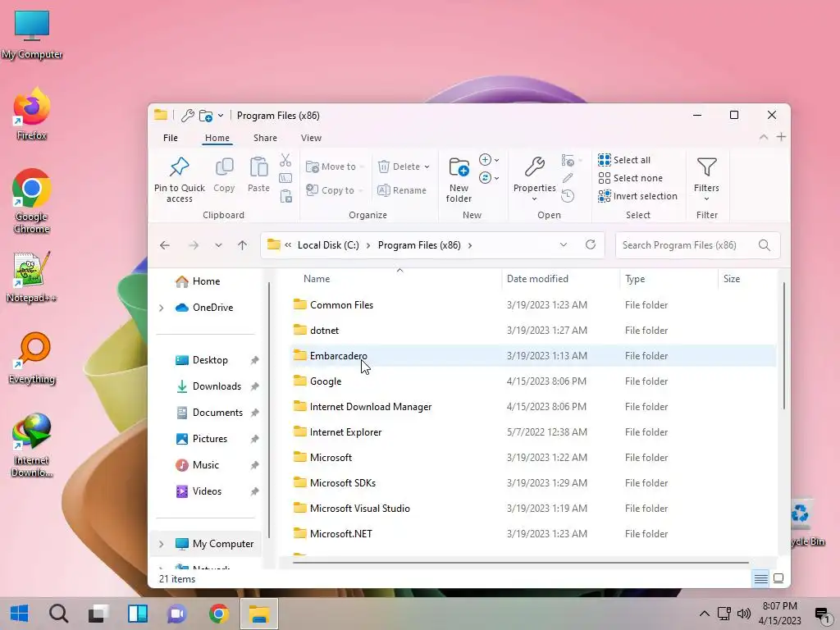Select the Home ribbon tab
The height and width of the screenshot is (630, 840).
(x=217, y=138)
